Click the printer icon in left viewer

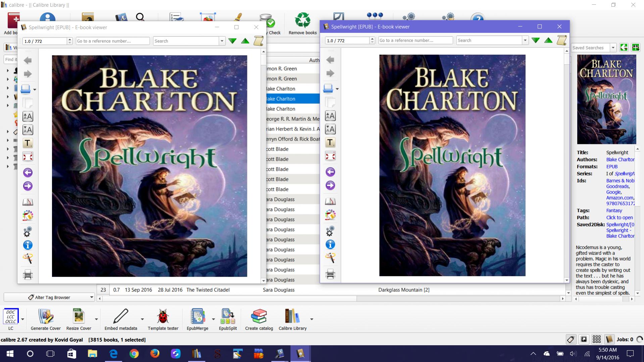[x=28, y=275]
